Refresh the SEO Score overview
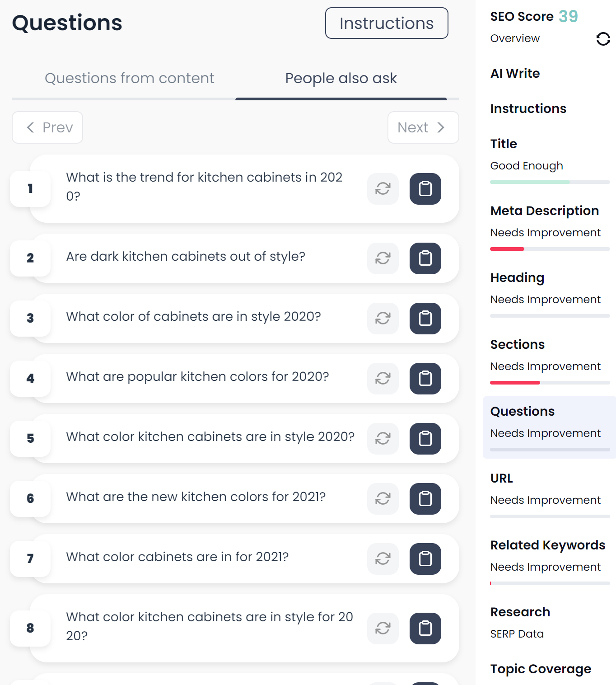Image resolution: width=616 pixels, height=685 pixels. (603, 39)
